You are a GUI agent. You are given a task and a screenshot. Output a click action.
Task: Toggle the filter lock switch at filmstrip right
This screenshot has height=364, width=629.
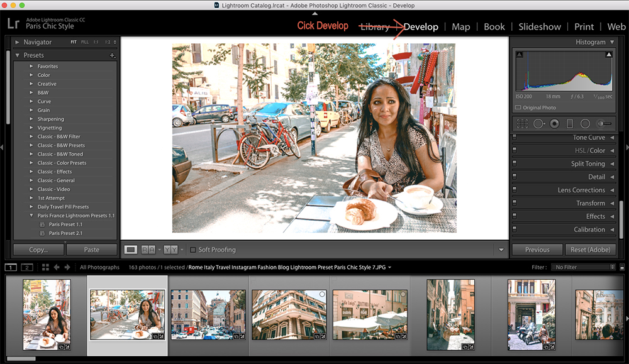tap(622, 267)
